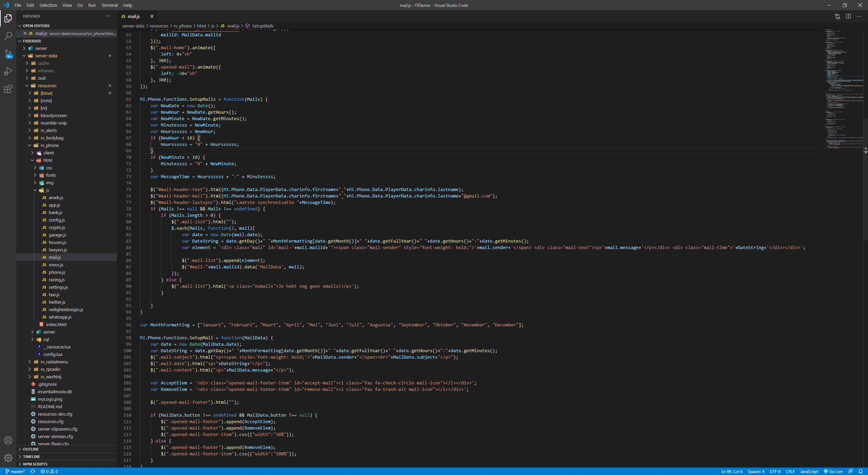Open the Manage gear settings icon
Image resolution: width=868 pixels, height=475 pixels.
(x=8, y=458)
